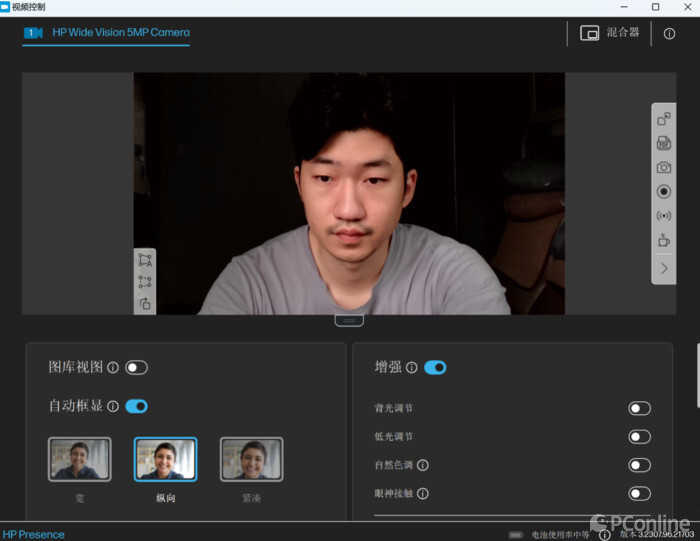The height and width of the screenshot is (541, 700).
Task: Open the 混合器 mixer button
Action: pos(609,33)
